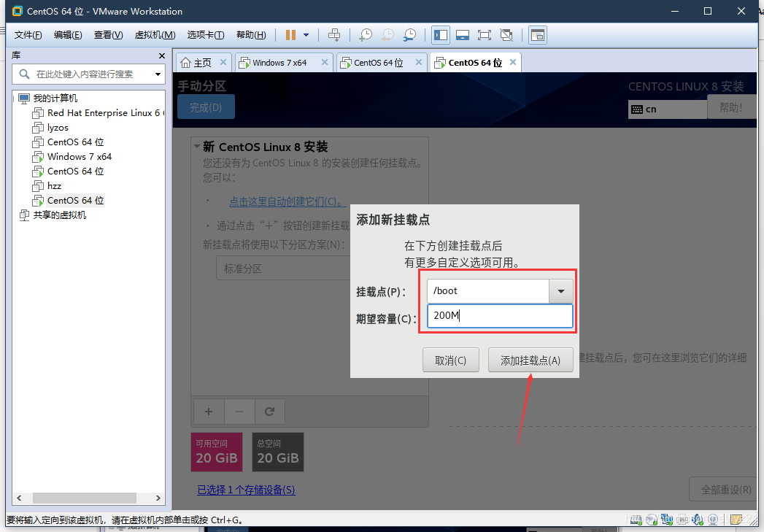Select the lyzos virtual machine
This screenshot has height=532, width=764.
pyautogui.click(x=58, y=128)
